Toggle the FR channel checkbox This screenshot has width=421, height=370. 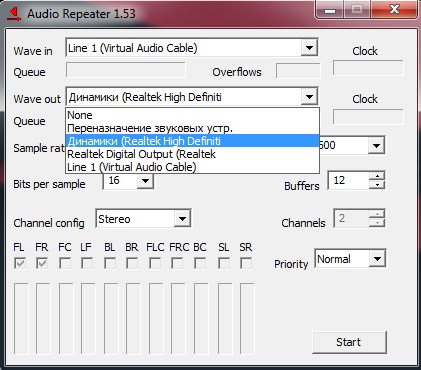point(42,264)
